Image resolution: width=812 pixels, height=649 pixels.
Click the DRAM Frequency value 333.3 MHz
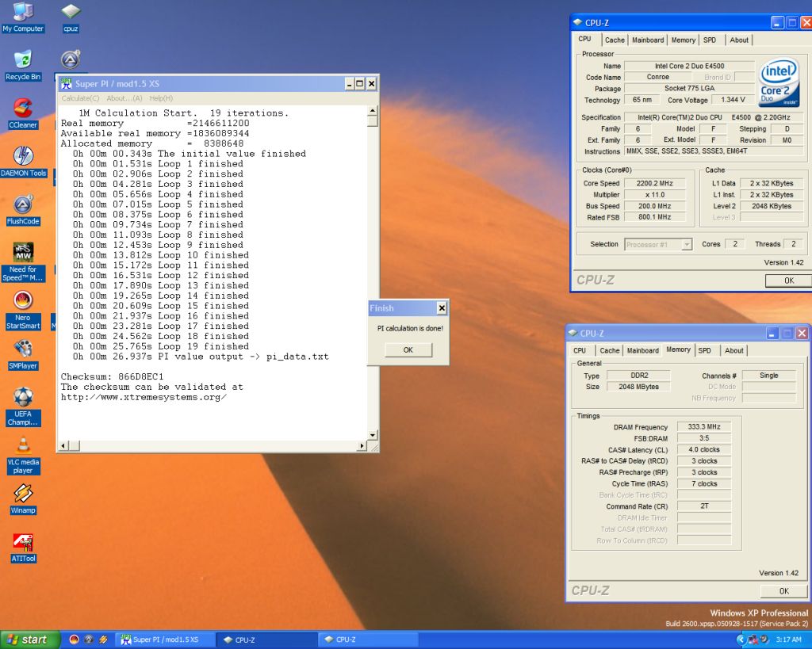704,427
